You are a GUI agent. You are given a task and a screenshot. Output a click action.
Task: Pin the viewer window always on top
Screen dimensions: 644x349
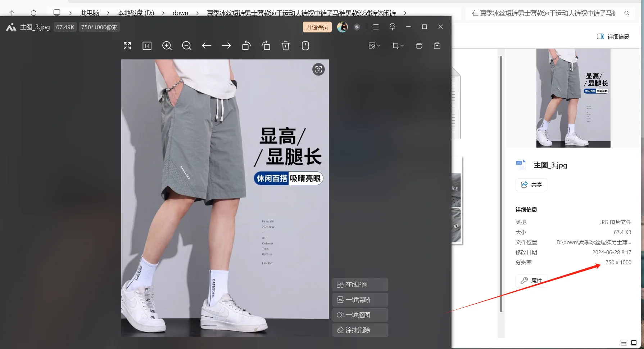point(392,27)
